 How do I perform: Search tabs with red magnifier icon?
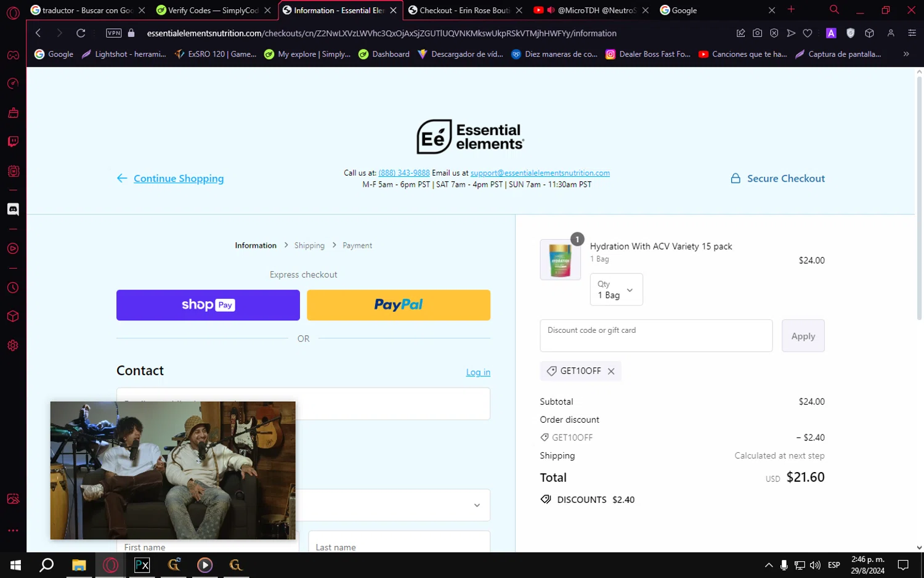tap(834, 10)
